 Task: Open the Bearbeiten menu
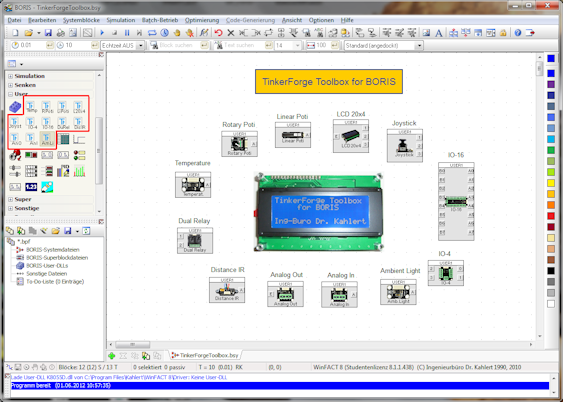point(42,20)
